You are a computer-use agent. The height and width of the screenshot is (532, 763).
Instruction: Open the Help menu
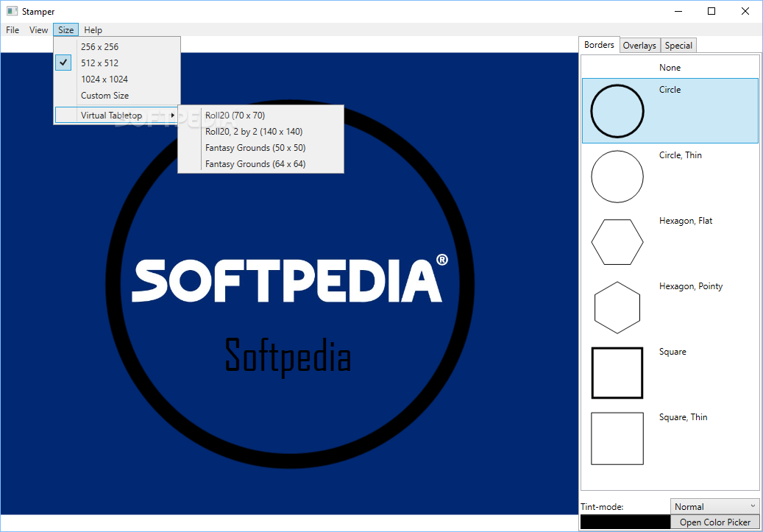click(x=93, y=29)
